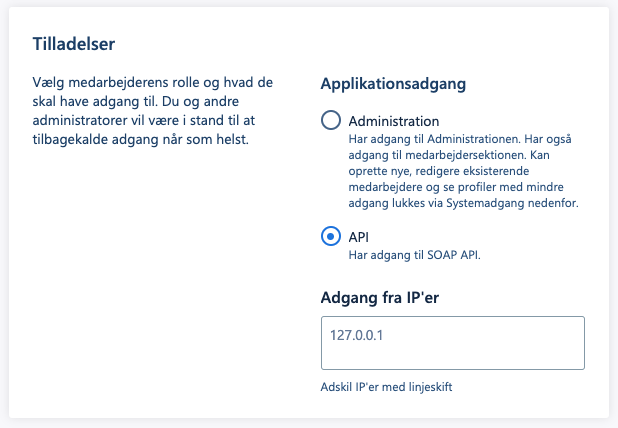Click the 'Administration' option label
This screenshot has width=618, height=428.
point(393,121)
